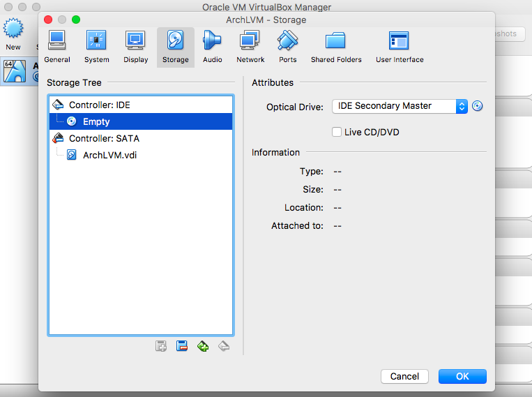
Task: Select the Storage settings tab
Action: pos(176,47)
